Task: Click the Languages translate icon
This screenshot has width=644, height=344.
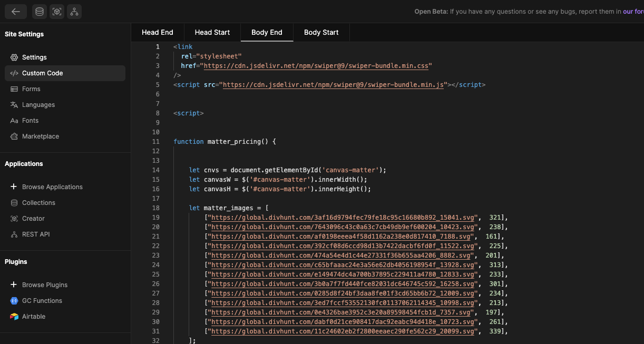Action: 14,105
